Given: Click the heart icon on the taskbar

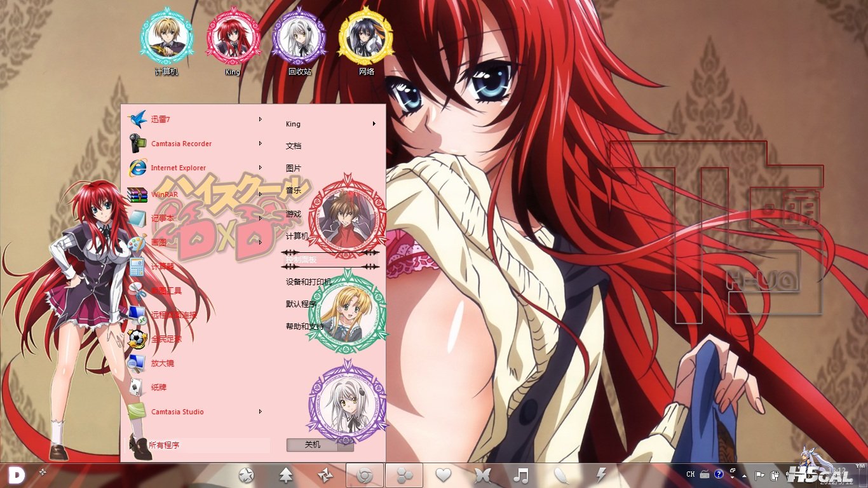Looking at the screenshot, I should (443, 475).
